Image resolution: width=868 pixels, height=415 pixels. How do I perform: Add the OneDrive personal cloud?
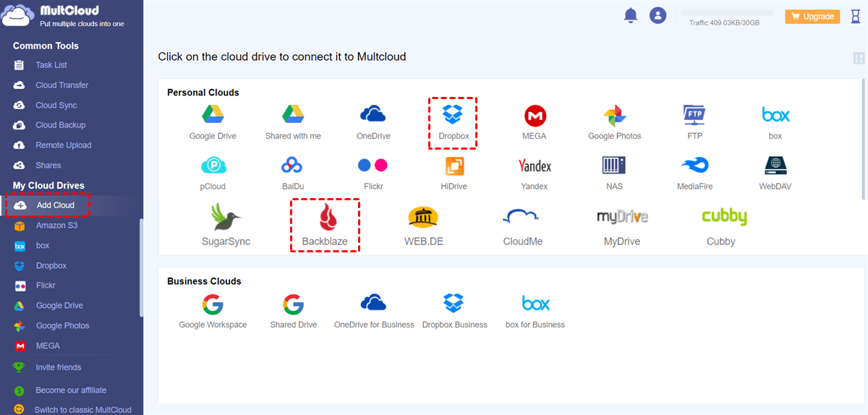point(373,121)
